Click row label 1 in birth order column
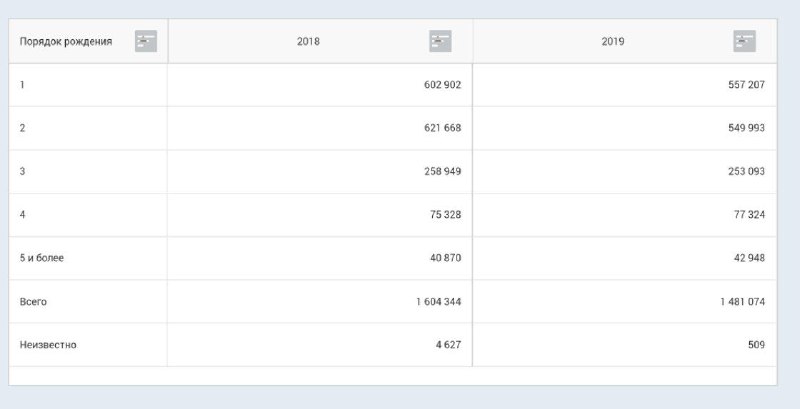800x409 pixels. click(x=22, y=85)
